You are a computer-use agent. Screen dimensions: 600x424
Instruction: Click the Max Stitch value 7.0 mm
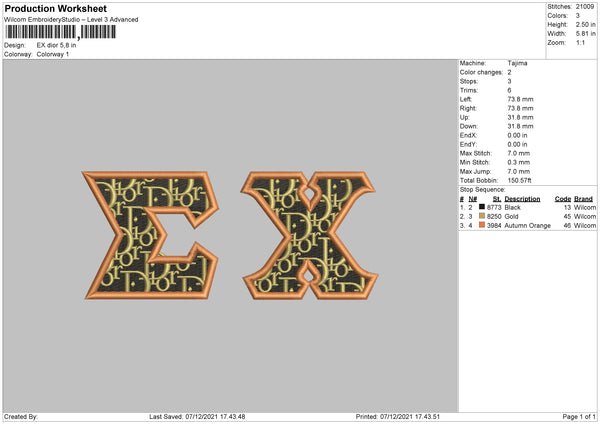pyautogui.click(x=519, y=153)
